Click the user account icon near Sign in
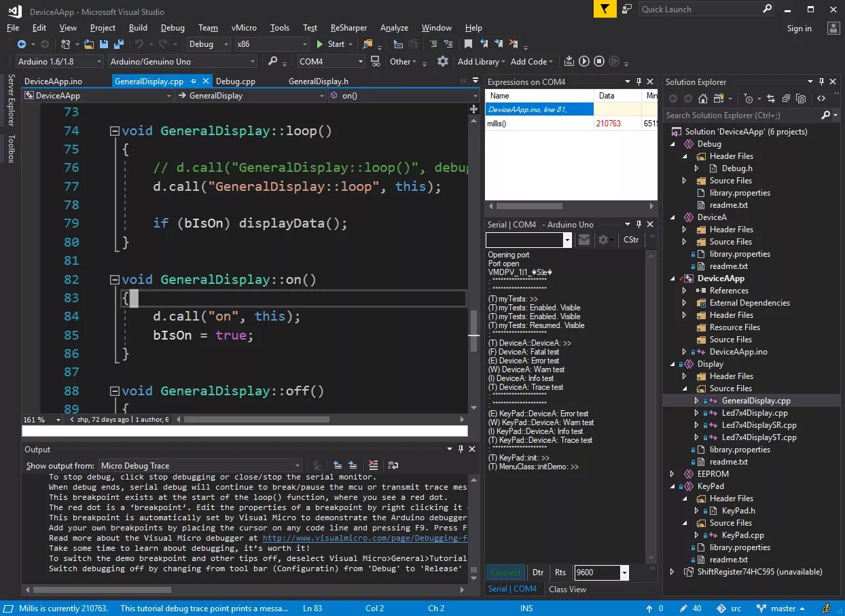This screenshot has width=845, height=616. [x=833, y=28]
